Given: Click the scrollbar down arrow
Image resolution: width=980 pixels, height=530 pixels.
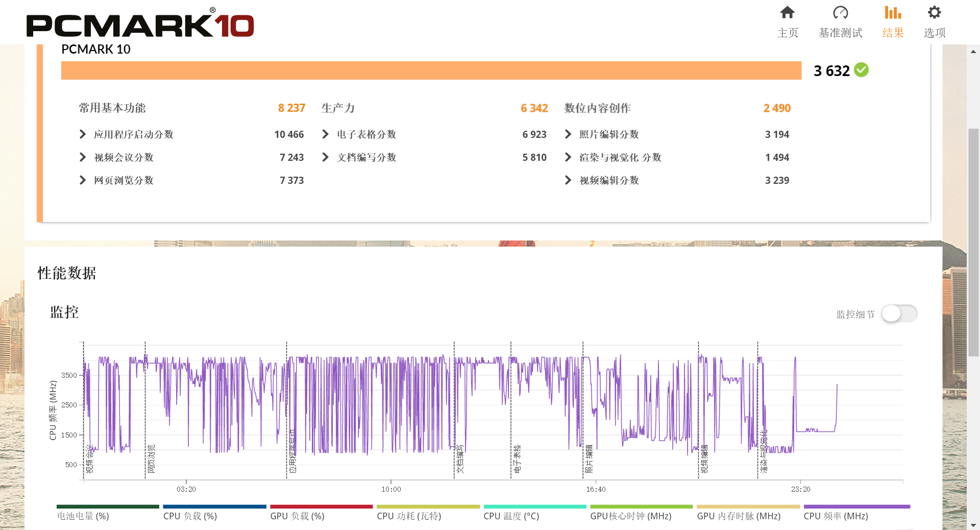Looking at the screenshot, I should 973,525.
